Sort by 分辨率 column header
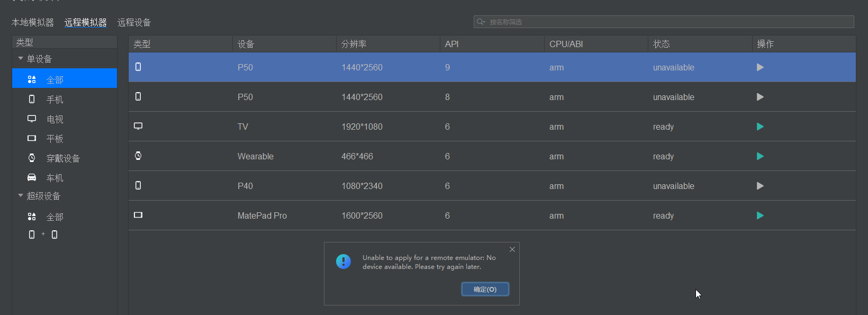868x315 pixels. click(388, 44)
